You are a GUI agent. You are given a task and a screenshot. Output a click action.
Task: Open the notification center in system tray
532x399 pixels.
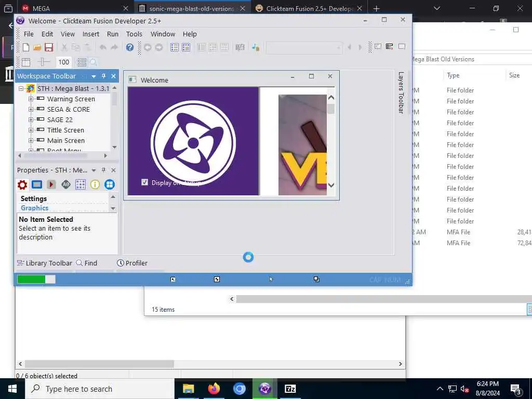tap(516, 389)
